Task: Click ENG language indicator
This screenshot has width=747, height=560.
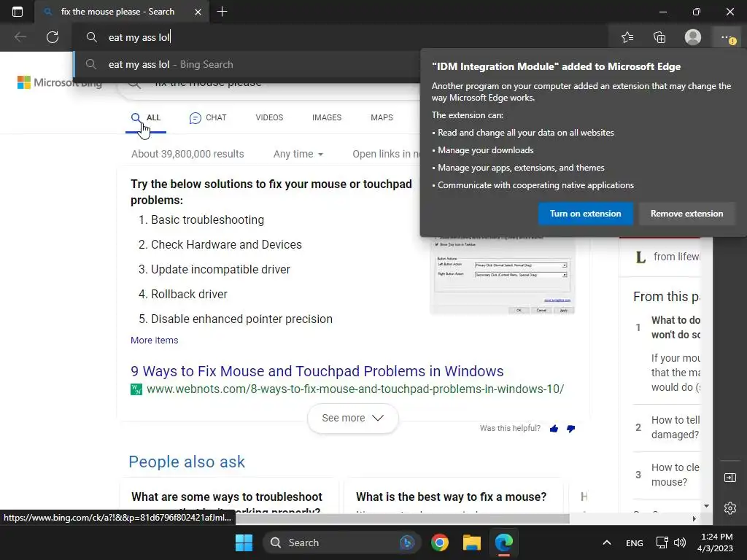Action: coord(634,542)
